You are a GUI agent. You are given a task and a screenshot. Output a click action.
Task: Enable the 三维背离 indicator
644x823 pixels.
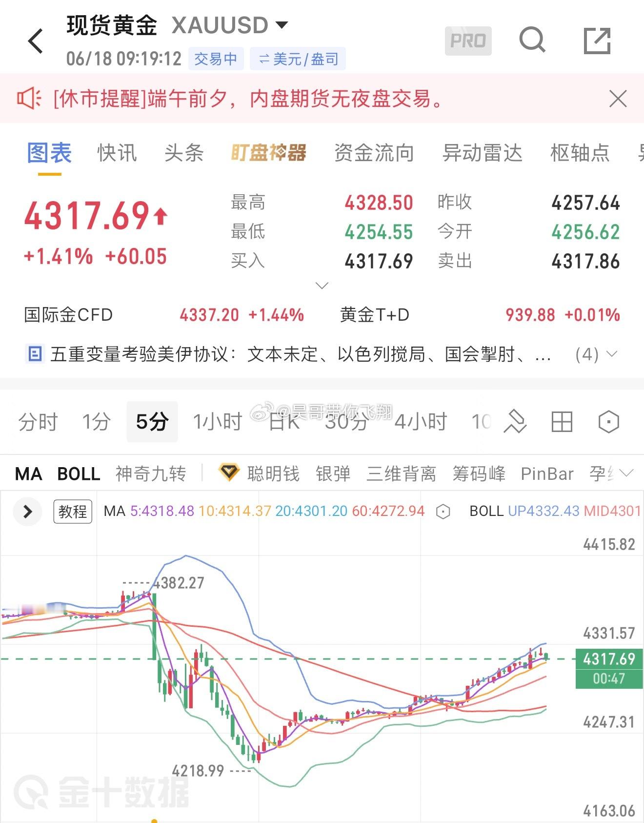(402, 474)
